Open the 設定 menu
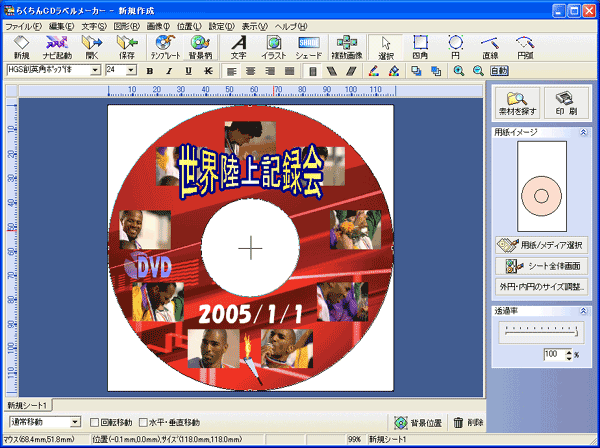 click(221, 26)
